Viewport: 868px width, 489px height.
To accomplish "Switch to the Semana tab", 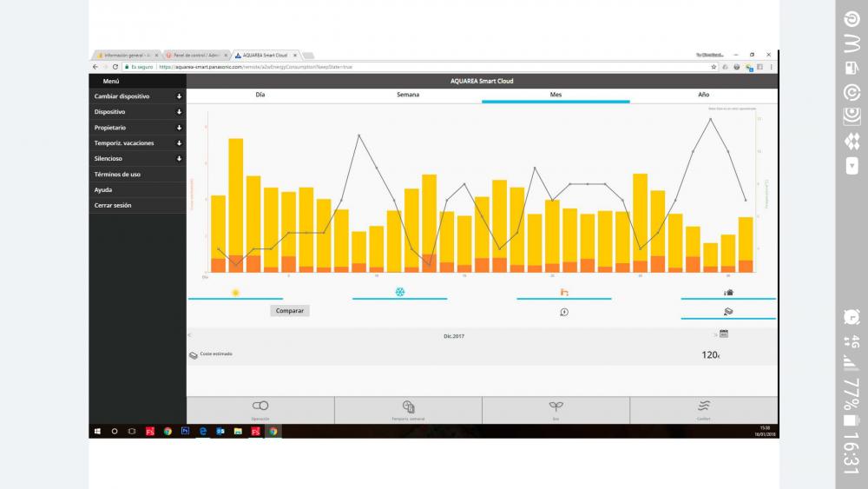I will [408, 95].
